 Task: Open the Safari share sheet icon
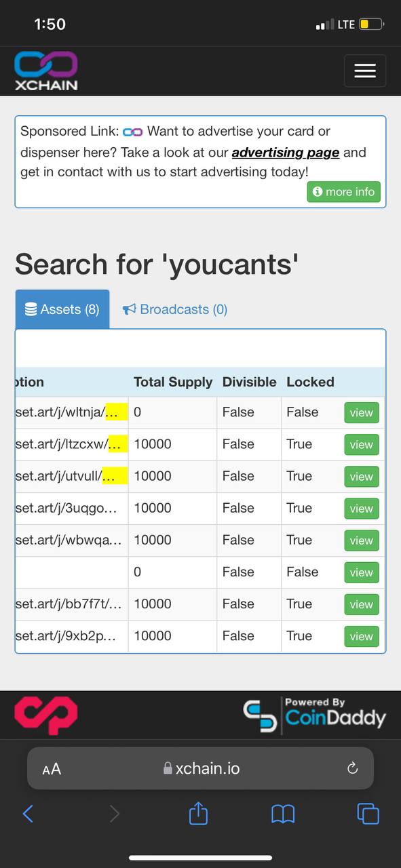197,812
